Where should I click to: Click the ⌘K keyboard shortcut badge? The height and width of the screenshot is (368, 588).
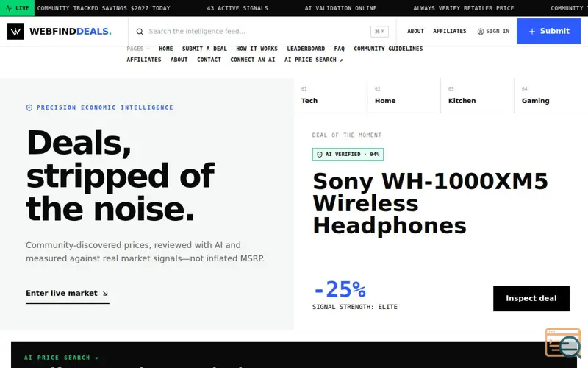pyautogui.click(x=379, y=32)
